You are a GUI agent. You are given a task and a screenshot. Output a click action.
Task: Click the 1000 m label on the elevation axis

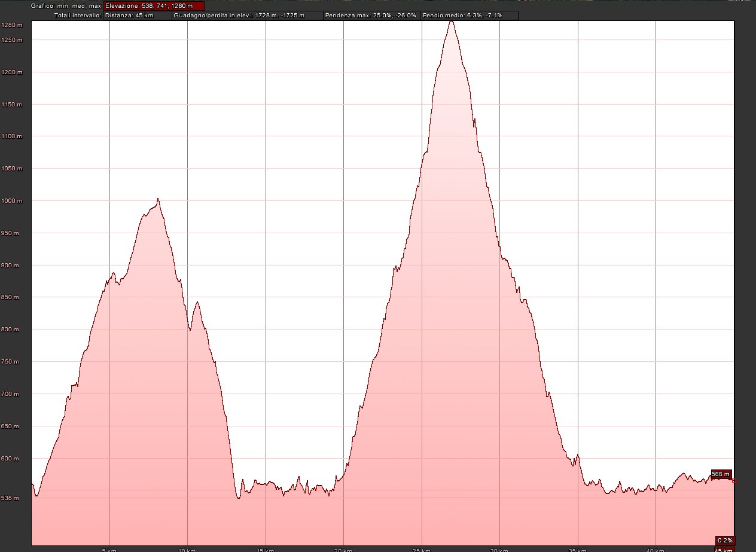[12, 201]
